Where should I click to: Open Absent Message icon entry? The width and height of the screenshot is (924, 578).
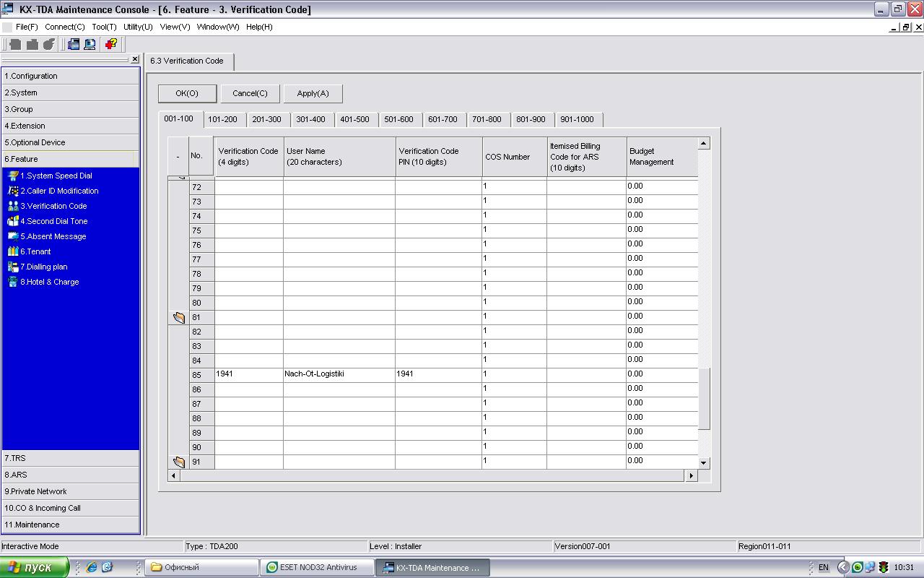coord(13,236)
